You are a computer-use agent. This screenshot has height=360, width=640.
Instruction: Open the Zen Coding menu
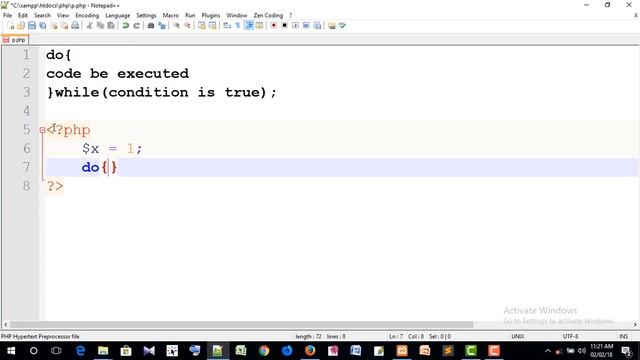coord(268,16)
